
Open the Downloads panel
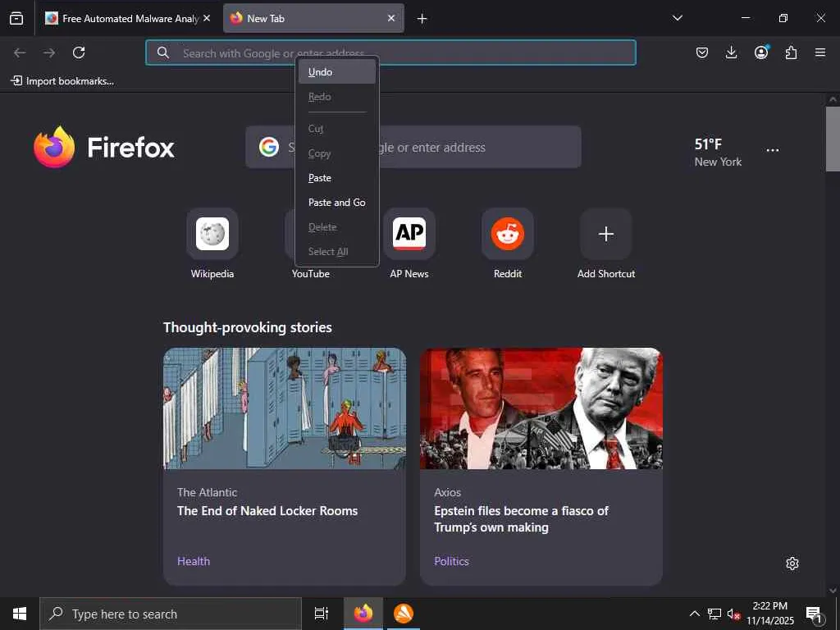click(x=731, y=52)
